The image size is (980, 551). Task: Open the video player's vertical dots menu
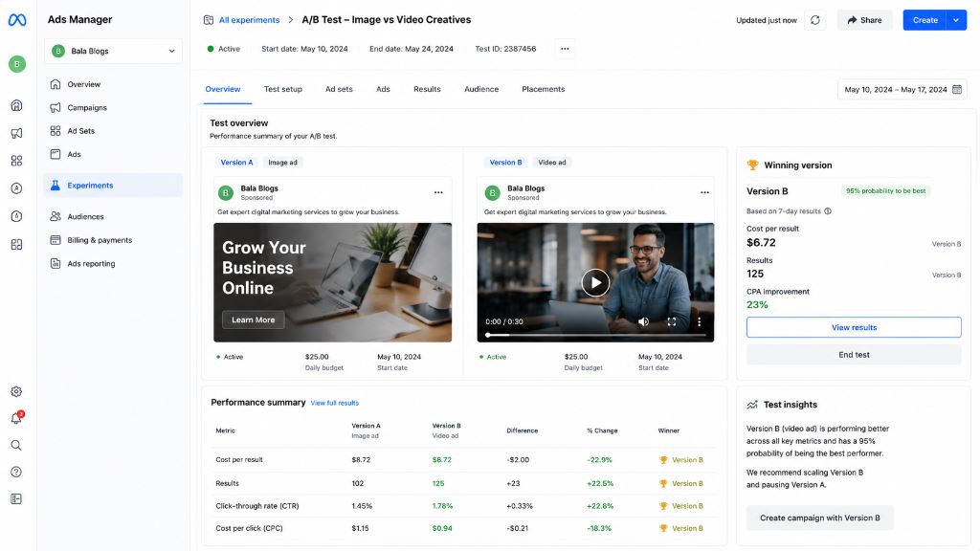[699, 321]
